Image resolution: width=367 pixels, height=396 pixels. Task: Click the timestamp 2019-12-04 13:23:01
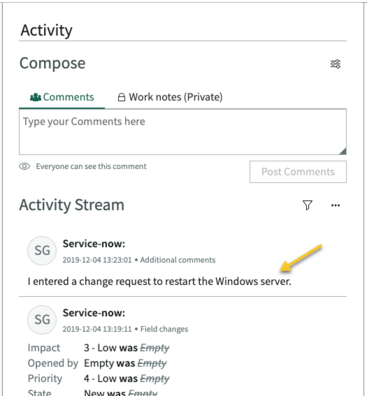[x=97, y=260]
